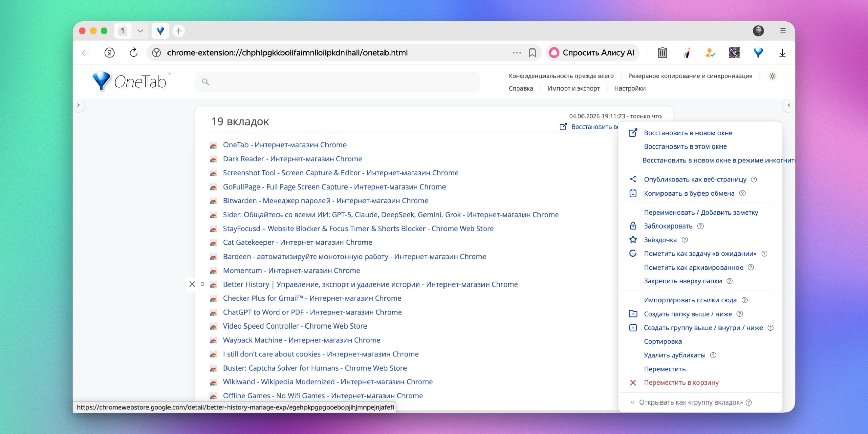The image size is (868, 434).
Task: Go back with the back arrow
Action: click(85, 53)
